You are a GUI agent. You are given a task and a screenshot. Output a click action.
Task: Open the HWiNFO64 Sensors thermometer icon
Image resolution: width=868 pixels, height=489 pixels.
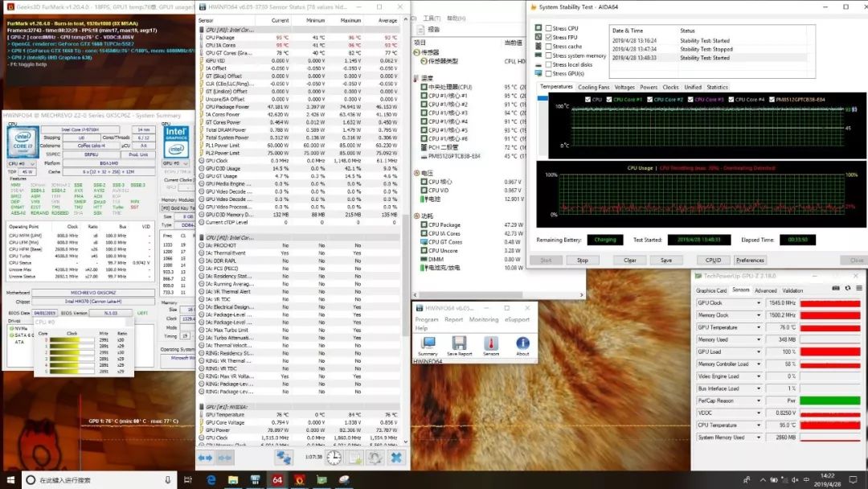490,343
